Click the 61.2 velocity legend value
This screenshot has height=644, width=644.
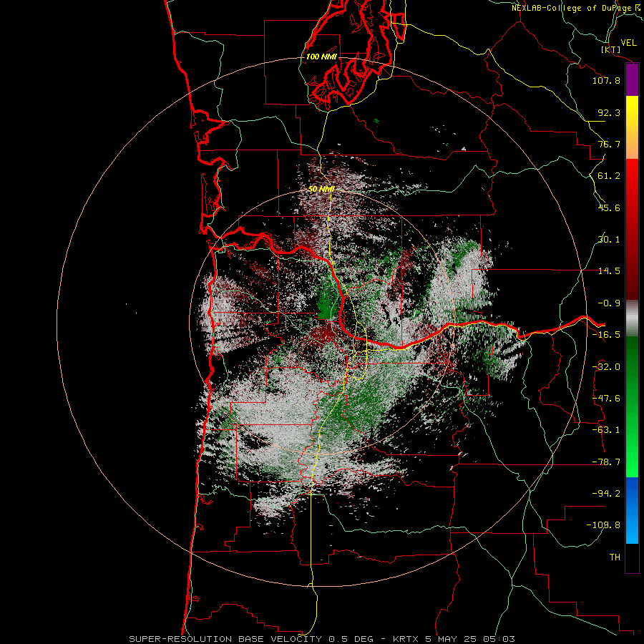(x=609, y=176)
